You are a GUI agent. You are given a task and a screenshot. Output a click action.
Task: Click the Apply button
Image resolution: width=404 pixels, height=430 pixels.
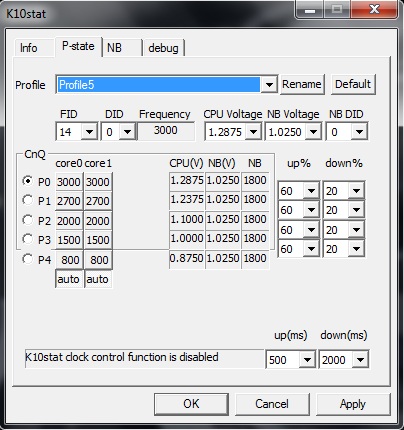(353, 404)
